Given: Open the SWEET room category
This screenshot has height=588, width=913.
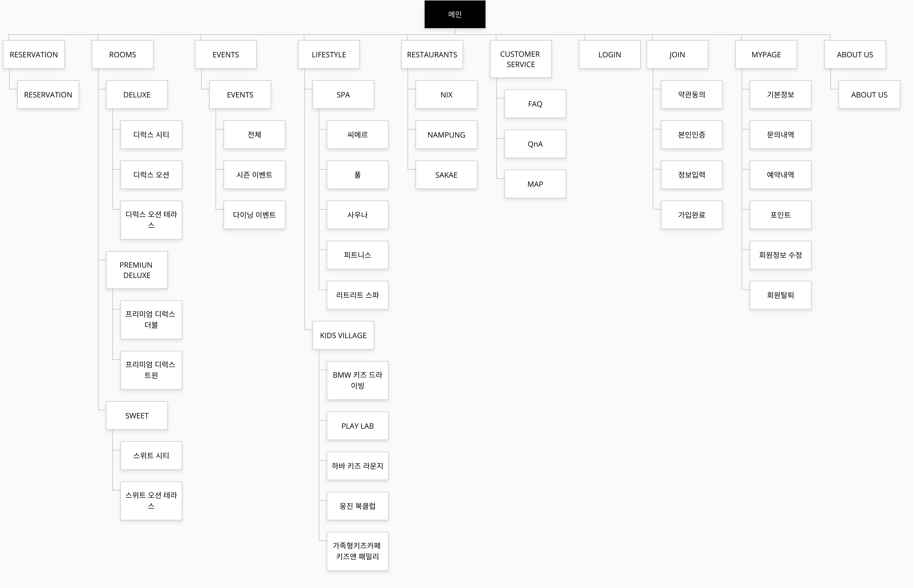Looking at the screenshot, I should (136, 415).
